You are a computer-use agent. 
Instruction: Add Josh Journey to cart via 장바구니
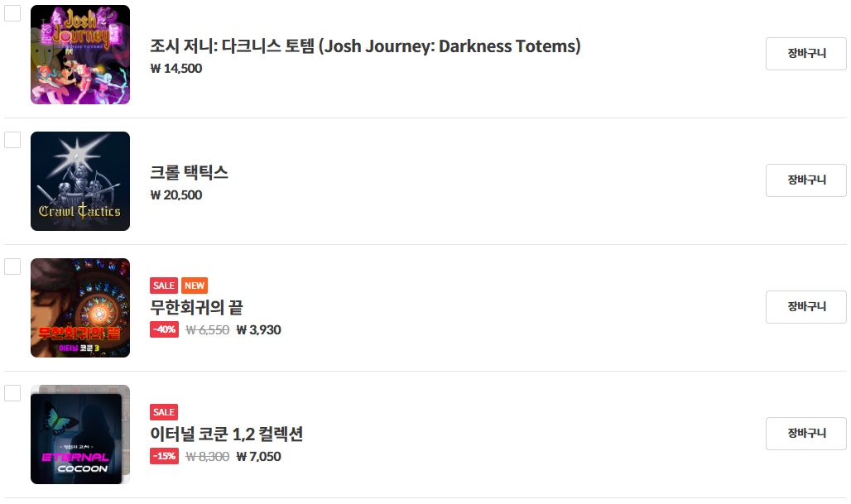pos(806,54)
